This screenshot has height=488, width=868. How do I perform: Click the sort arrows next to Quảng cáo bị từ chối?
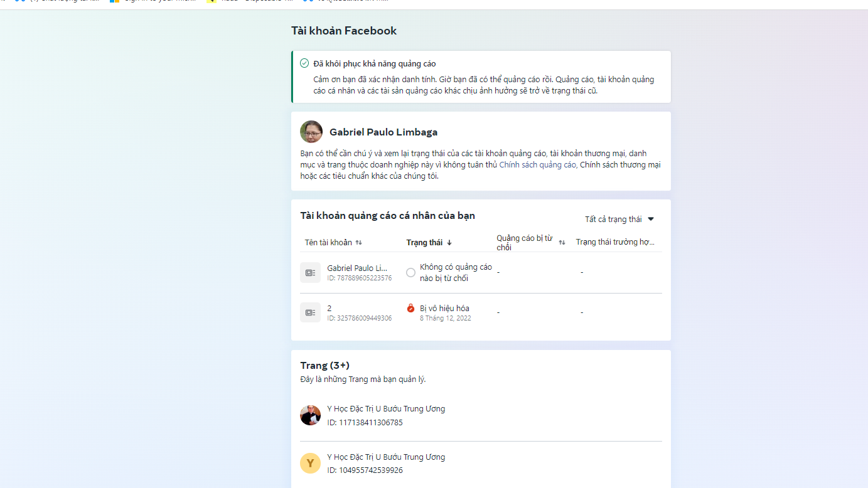[x=562, y=243]
